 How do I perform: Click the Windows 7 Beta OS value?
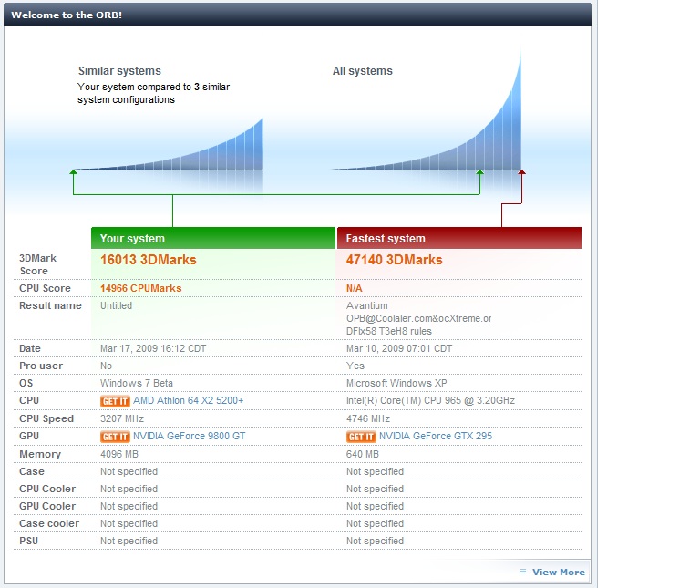[x=137, y=383]
